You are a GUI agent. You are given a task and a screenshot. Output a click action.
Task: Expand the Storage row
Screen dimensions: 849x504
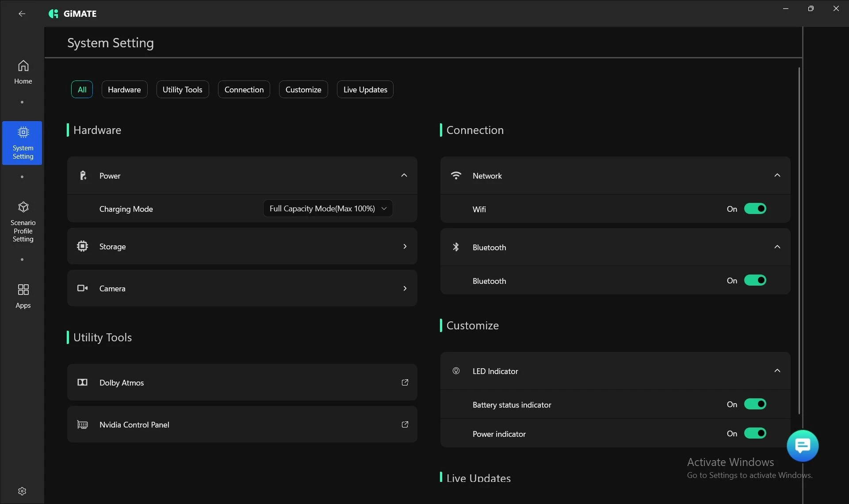[405, 246]
